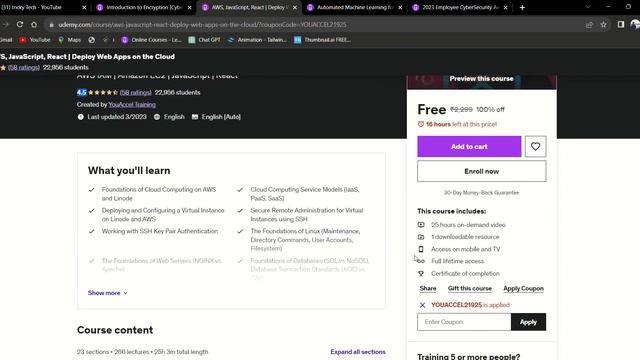Click 'Working with SSH Key Pair Authentication' item
The height and width of the screenshot is (360, 640).
coord(160,231)
